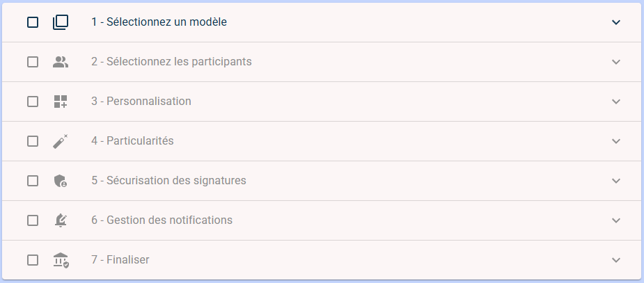Screen dimensions: 644x283
Task: Mark the Finaliser step checkbox
Action: (x=33, y=260)
